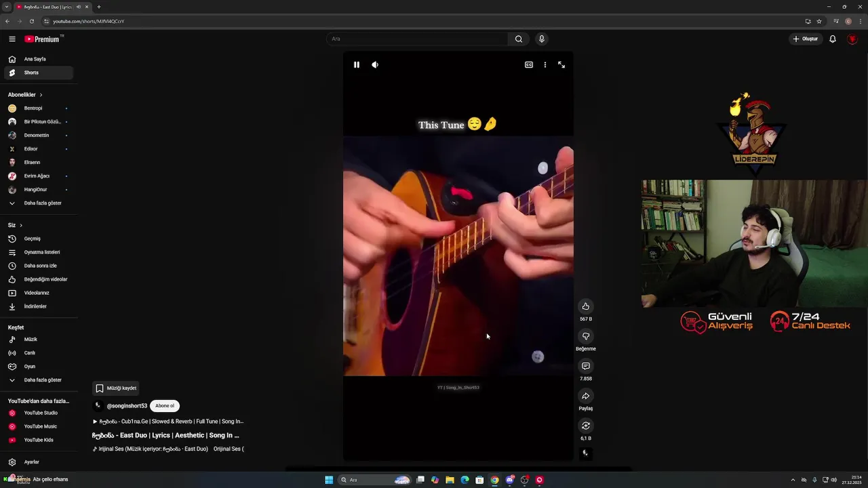Mute the Shorts video volume
Image resolution: width=868 pixels, height=488 pixels.
[375, 65]
